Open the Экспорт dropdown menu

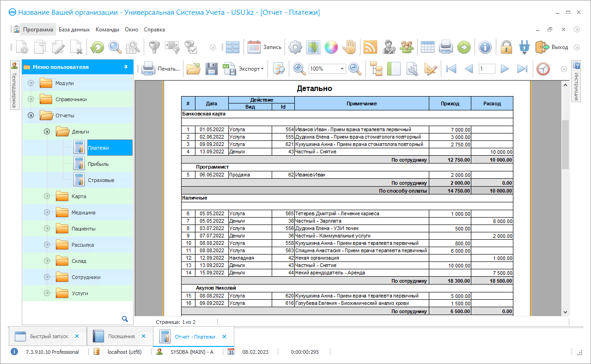[x=250, y=69]
